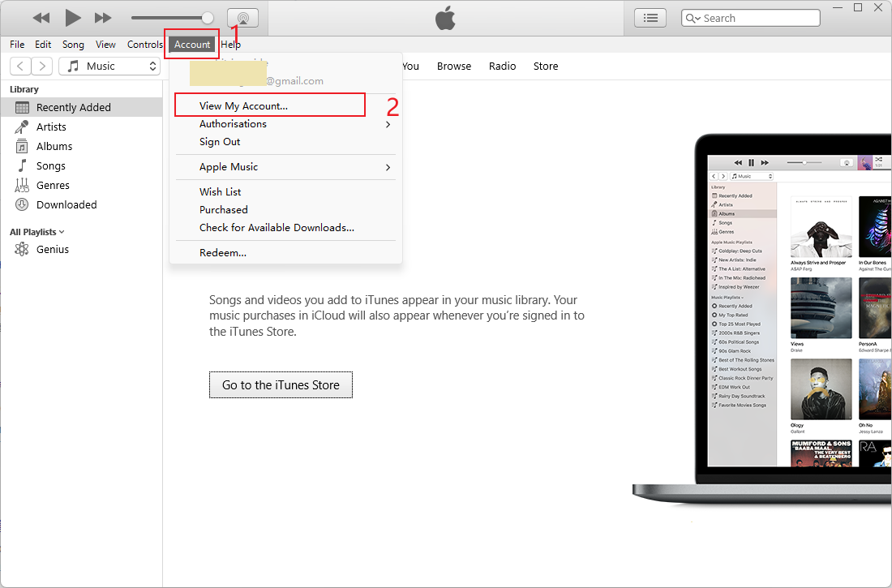Click the Songs note icon
This screenshot has width=892, height=588.
point(22,165)
